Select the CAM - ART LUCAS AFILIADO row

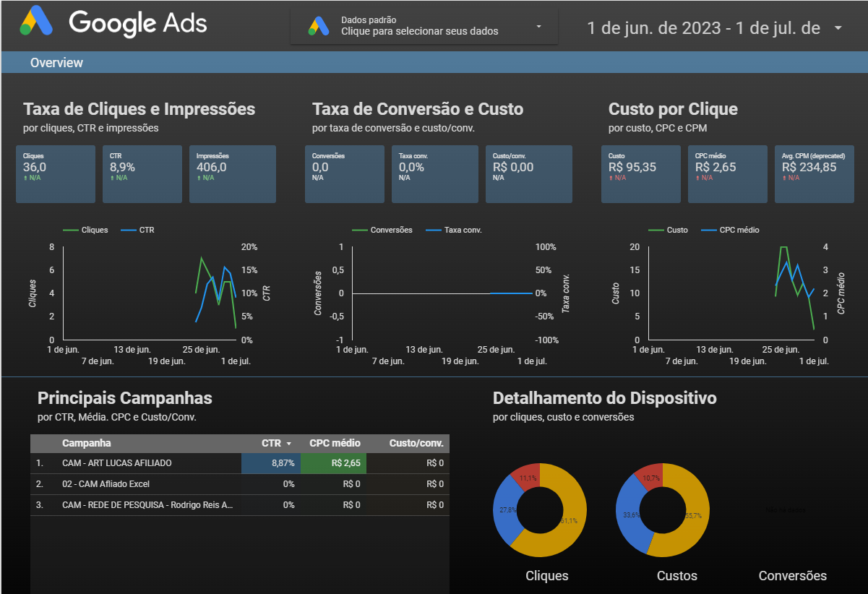pos(117,463)
